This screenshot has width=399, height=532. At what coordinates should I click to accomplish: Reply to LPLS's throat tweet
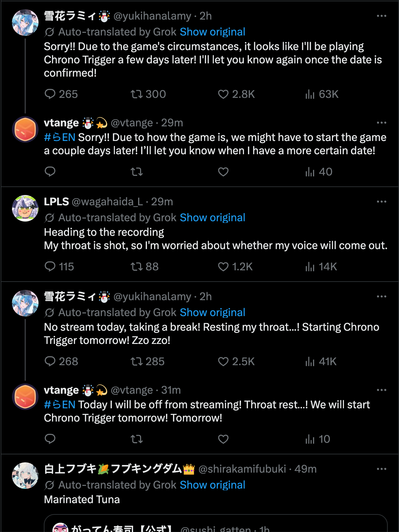coord(50,266)
